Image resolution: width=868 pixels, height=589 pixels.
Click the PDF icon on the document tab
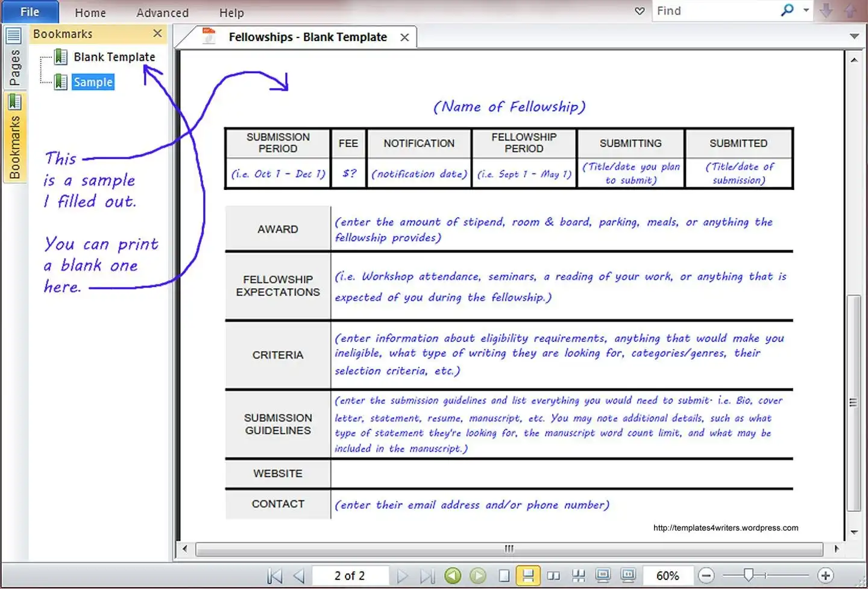(209, 36)
